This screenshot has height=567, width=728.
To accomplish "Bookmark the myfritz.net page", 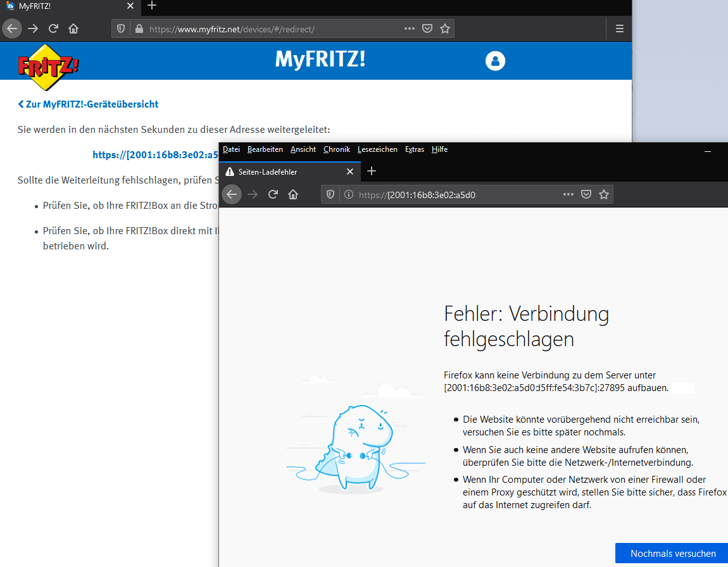I will 445,28.
